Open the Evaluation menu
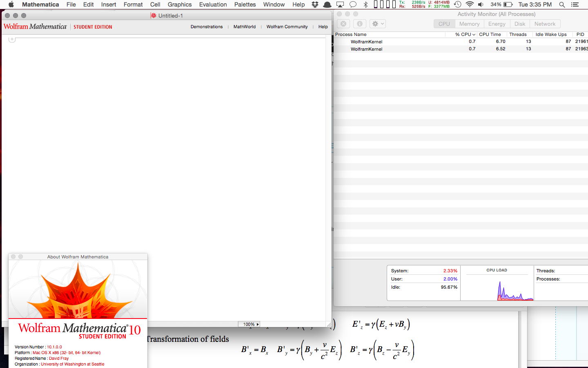The width and height of the screenshot is (588, 368). [213, 4]
